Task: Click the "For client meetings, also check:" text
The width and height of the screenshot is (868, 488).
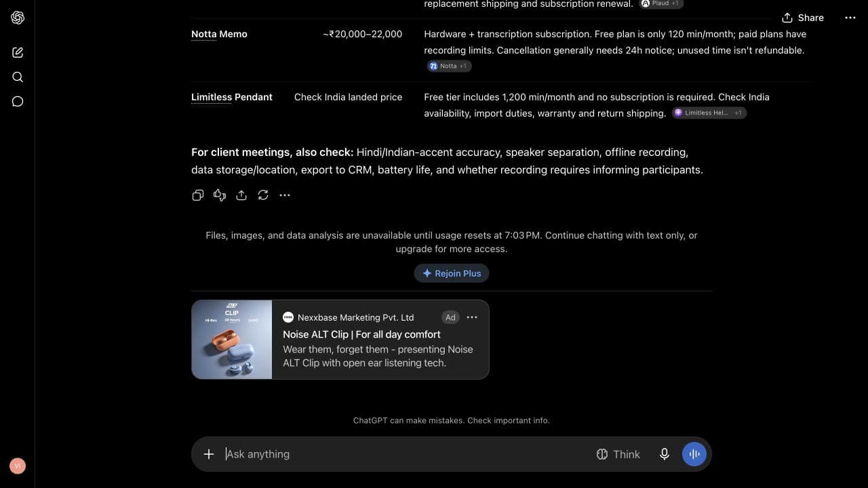Action: click(x=272, y=152)
